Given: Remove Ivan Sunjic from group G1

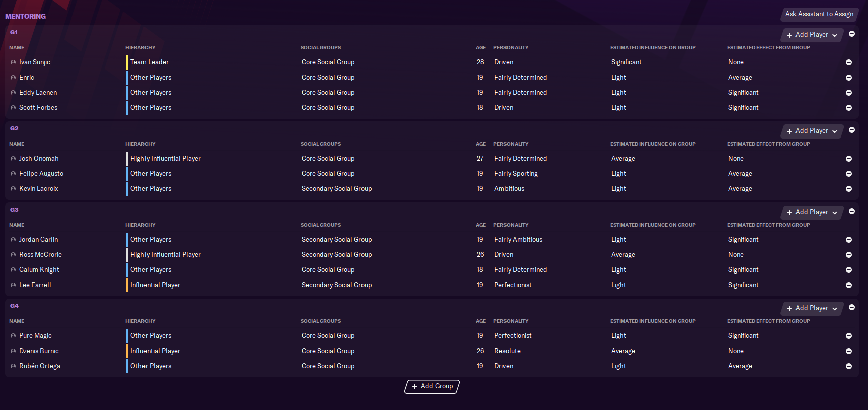Looking at the screenshot, I should coord(849,62).
